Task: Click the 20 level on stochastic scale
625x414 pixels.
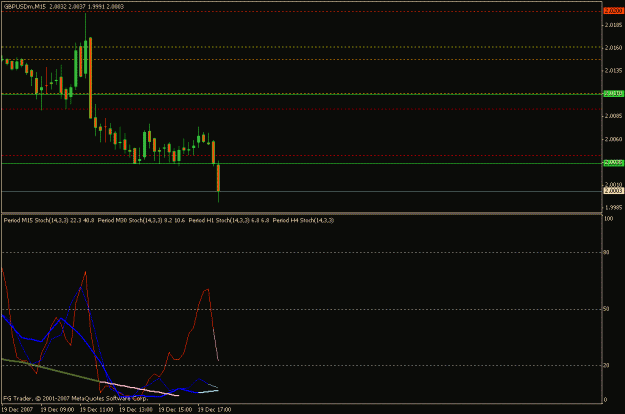Action: point(607,365)
